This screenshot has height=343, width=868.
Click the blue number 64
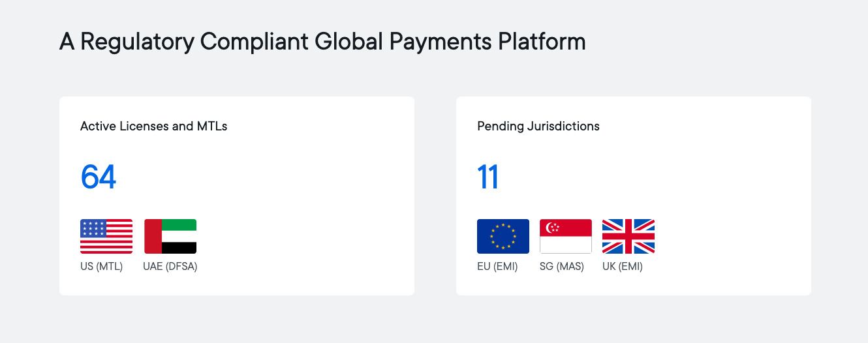tap(99, 177)
